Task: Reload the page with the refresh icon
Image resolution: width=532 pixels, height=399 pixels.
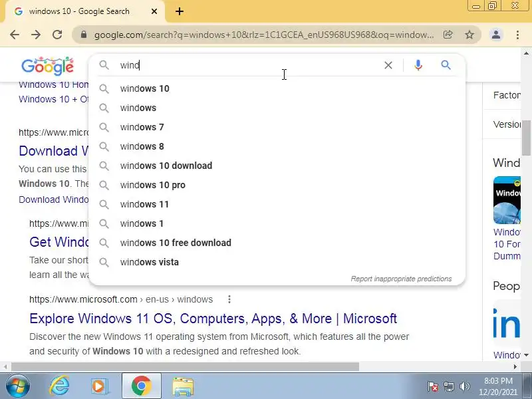Action: 57,35
